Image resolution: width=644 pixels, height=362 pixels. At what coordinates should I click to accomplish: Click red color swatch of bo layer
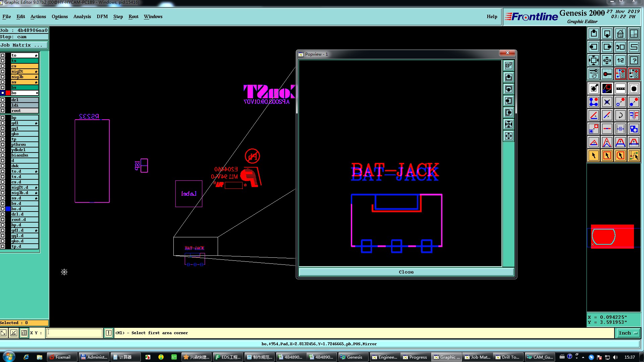8,93
